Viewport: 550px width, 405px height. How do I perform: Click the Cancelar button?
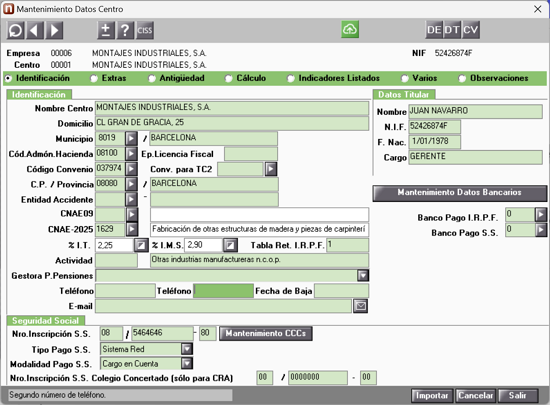(476, 396)
